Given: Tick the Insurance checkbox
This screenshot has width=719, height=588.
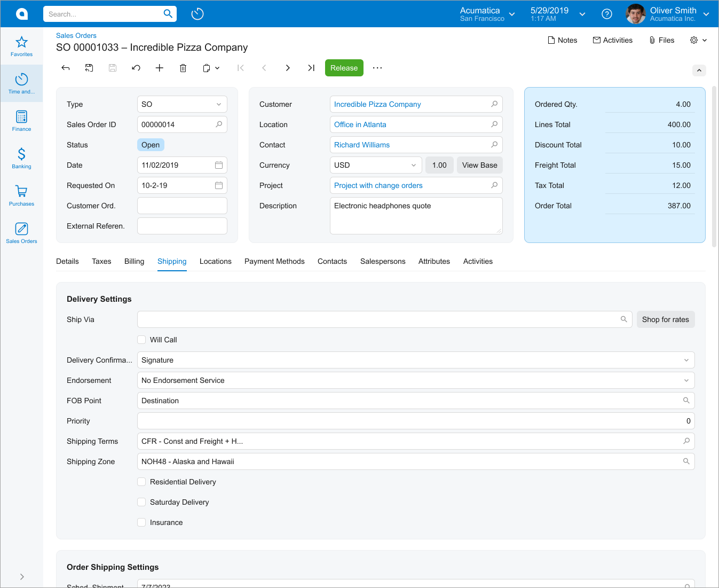Looking at the screenshot, I should pos(141,522).
